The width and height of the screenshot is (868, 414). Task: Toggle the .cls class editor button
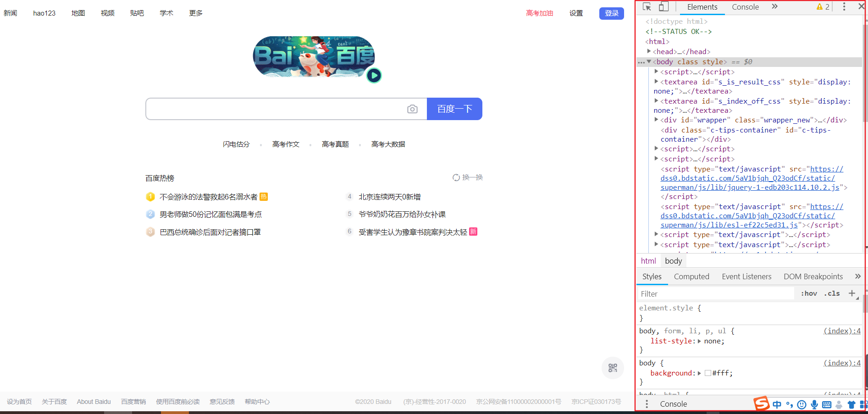pyautogui.click(x=832, y=293)
